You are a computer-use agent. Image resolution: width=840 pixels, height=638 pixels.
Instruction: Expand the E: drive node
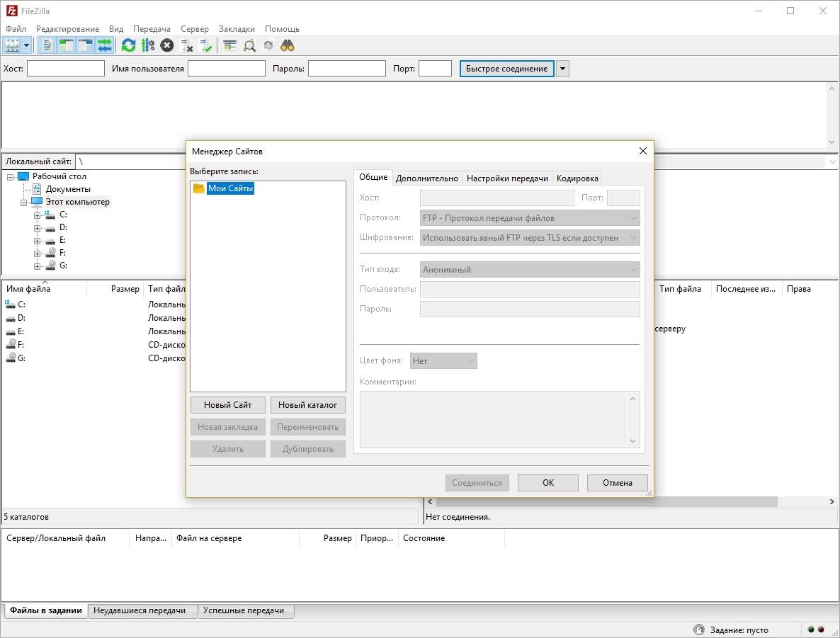37,241
